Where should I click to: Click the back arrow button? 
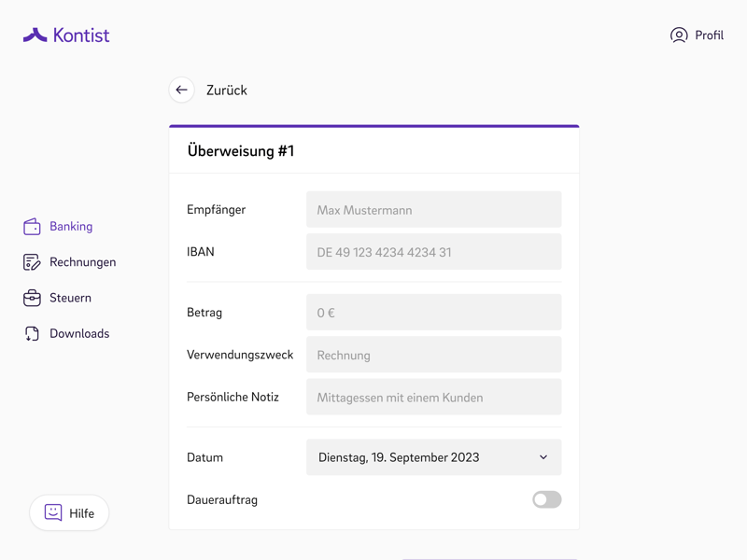point(181,90)
